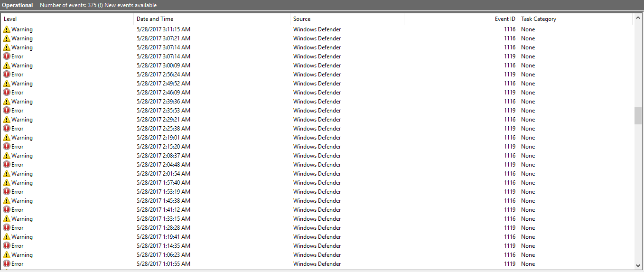Click the warning icon for 3:11:15 AM event

point(7,29)
